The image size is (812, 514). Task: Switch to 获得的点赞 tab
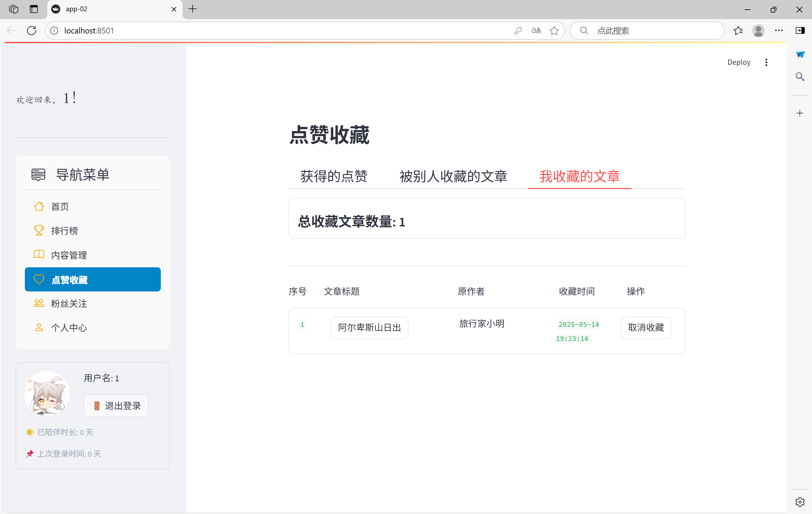[x=333, y=176]
